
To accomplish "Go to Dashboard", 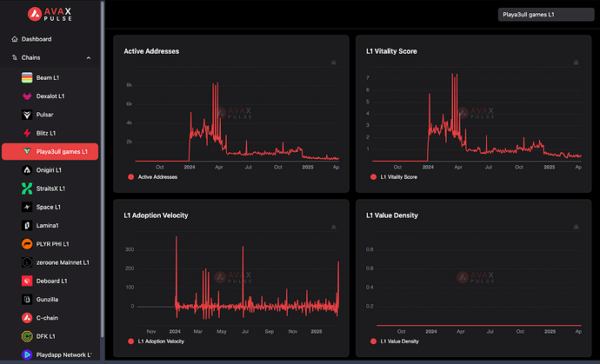I will click(x=37, y=39).
